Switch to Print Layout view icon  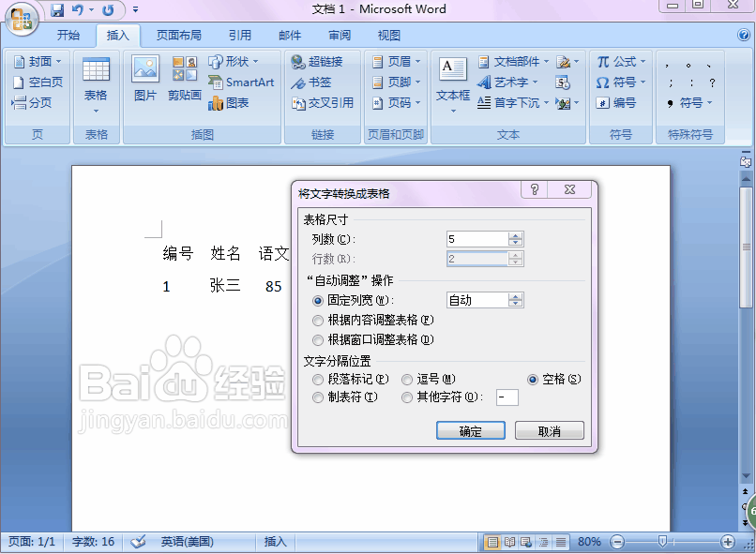(x=492, y=543)
